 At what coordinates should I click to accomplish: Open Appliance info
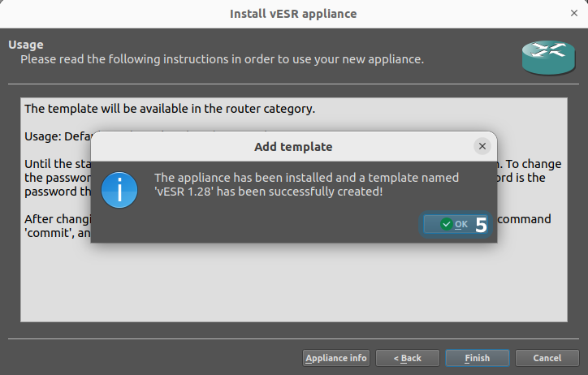[336, 358]
